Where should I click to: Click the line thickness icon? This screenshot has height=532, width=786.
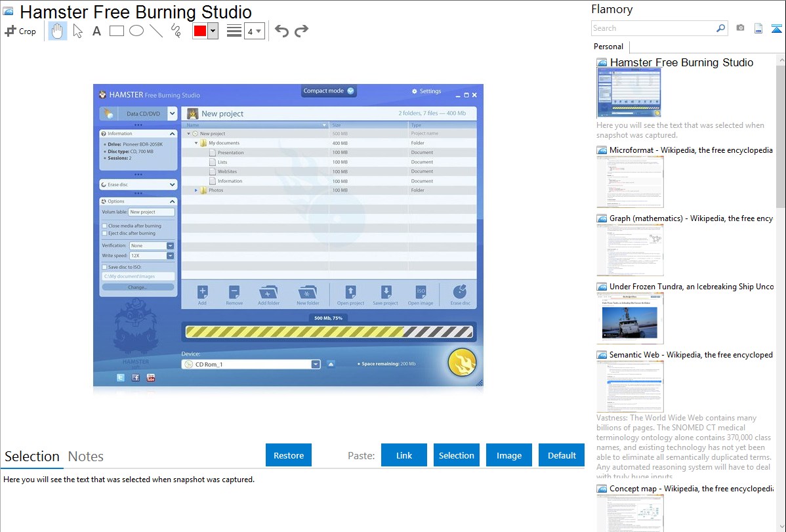pyautogui.click(x=234, y=31)
